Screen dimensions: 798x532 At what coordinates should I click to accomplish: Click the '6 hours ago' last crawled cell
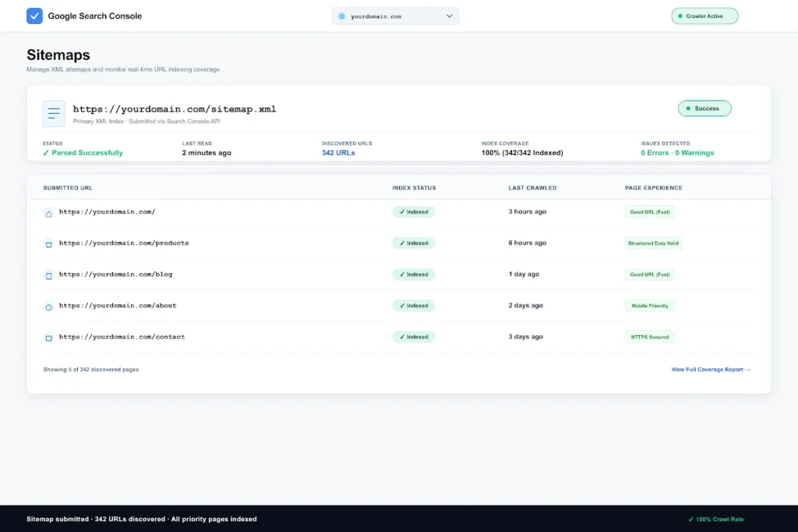(x=528, y=242)
